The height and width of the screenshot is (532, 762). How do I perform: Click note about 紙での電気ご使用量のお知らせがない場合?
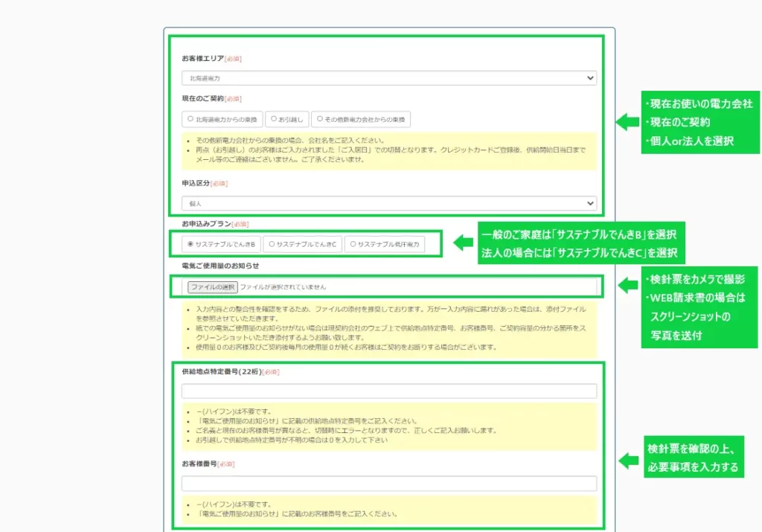pos(391,333)
